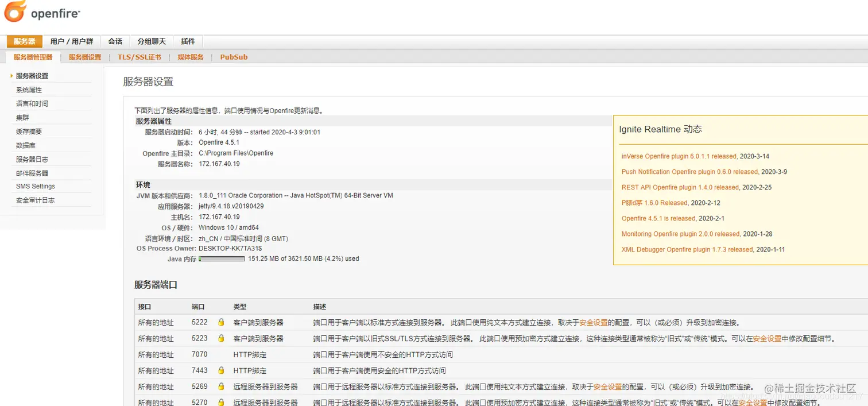Viewport: 868px width, 406px height.
Task: Click the C:\Program Files\Openfire path text
Action: click(x=236, y=153)
